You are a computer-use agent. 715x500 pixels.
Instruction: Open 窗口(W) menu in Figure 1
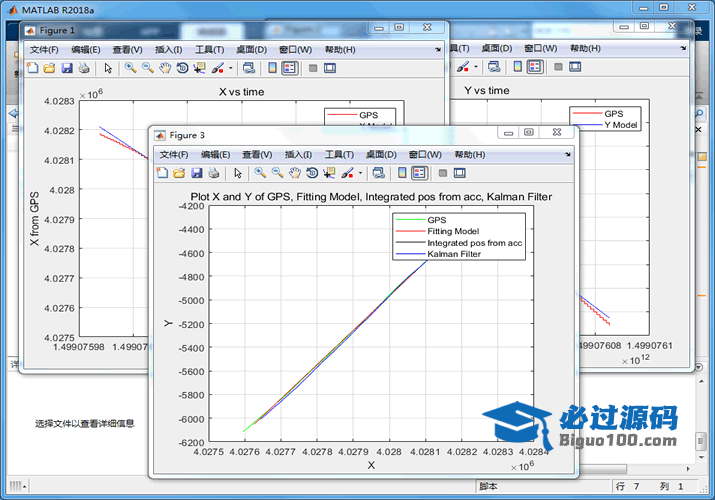[x=295, y=50]
